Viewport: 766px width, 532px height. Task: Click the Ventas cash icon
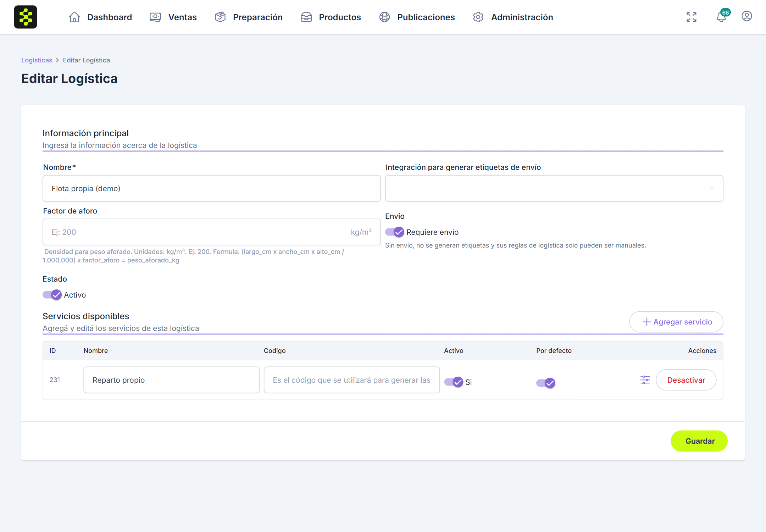click(x=155, y=17)
